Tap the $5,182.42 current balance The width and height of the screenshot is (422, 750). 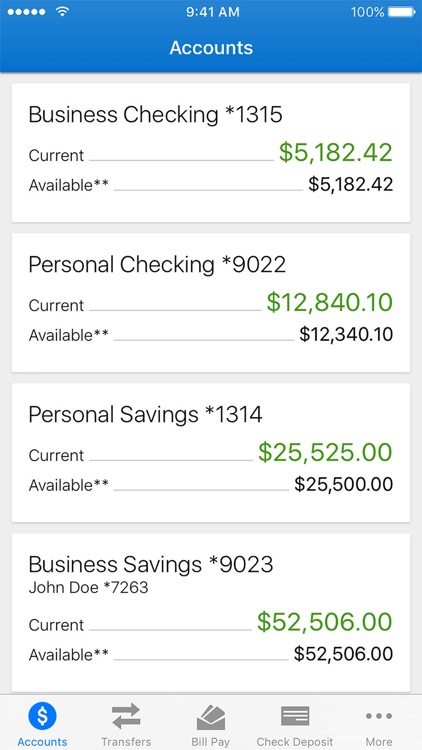pyautogui.click(x=336, y=153)
